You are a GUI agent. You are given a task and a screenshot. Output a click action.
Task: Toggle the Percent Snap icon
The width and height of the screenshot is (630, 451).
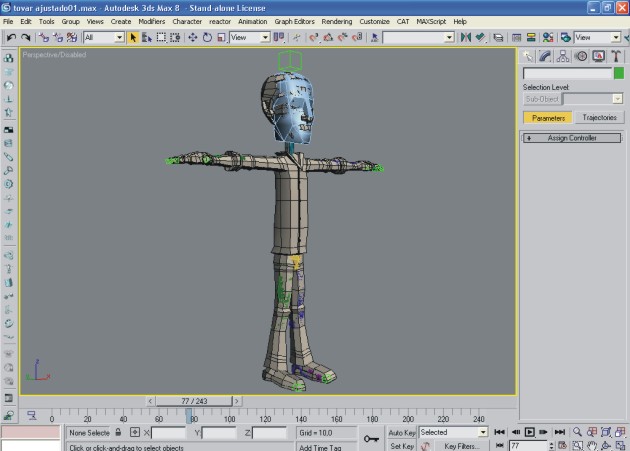coord(342,37)
